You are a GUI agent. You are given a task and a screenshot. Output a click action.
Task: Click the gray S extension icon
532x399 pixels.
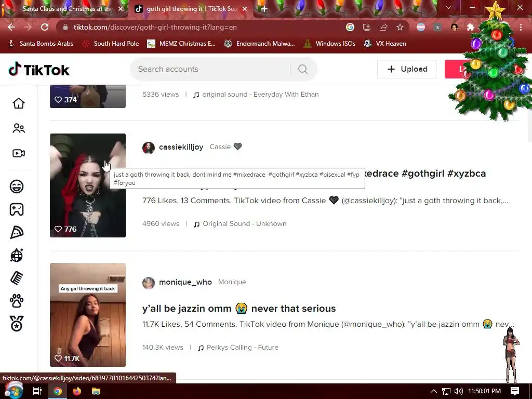click(x=437, y=27)
